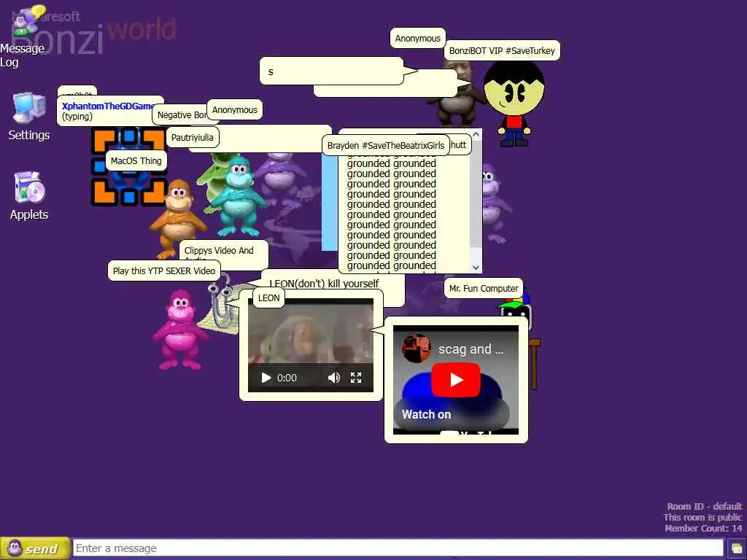Click the Anonymous name tag beside Negative Bon
The height and width of the screenshot is (560, 747).
pyautogui.click(x=234, y=109)
